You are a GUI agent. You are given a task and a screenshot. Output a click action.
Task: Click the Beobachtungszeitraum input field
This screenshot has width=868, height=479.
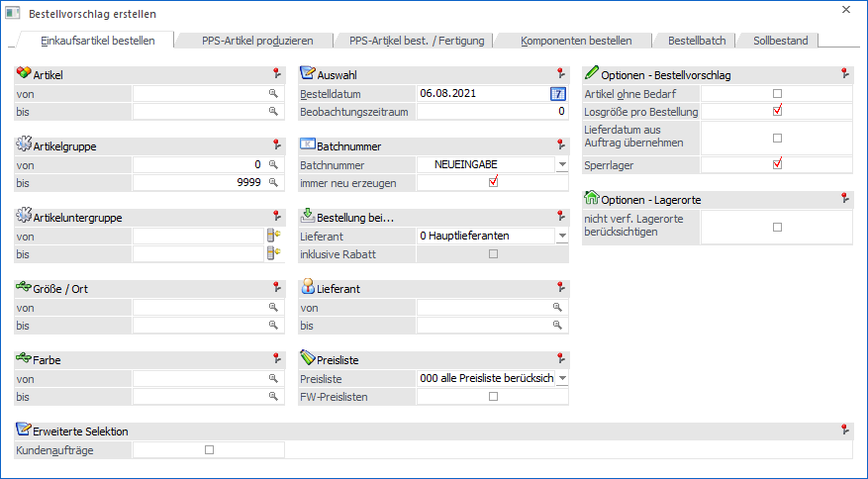tap(492, 111)
